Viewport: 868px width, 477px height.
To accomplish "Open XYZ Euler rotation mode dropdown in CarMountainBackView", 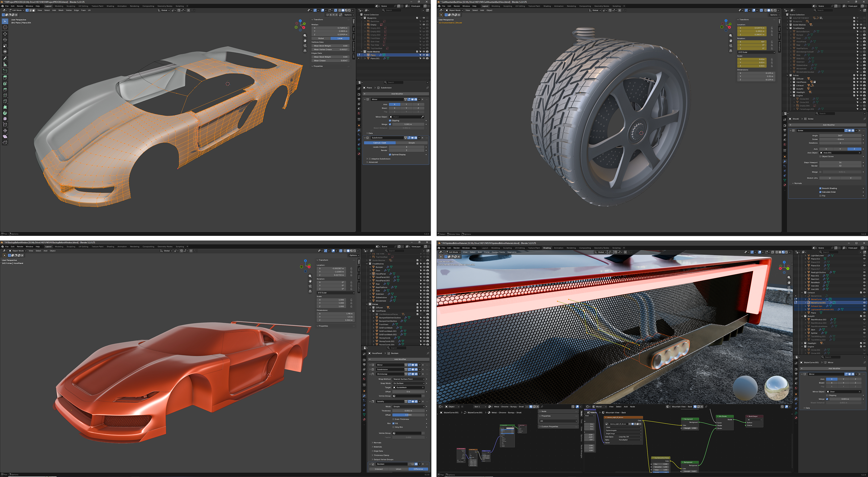I will click(756, 52).
